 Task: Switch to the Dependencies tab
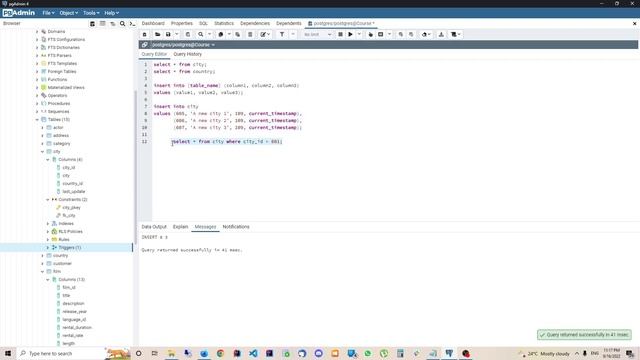[x=255, y=24]
